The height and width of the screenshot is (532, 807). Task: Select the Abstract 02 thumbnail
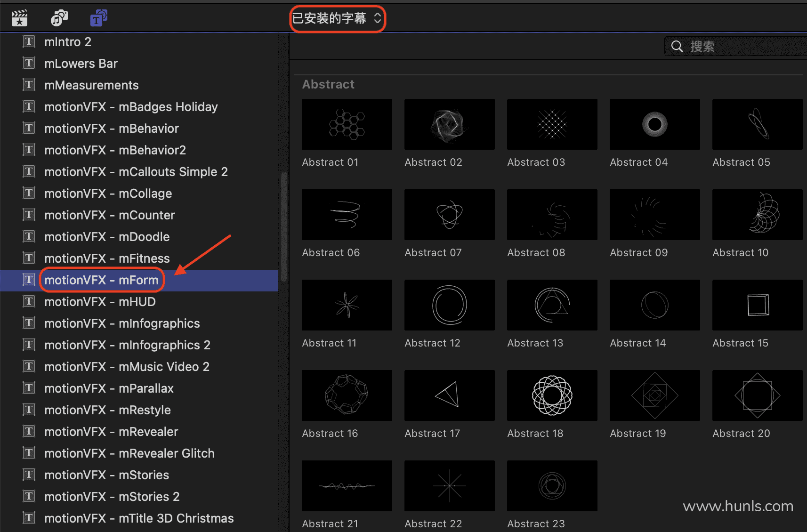(450, 124)
